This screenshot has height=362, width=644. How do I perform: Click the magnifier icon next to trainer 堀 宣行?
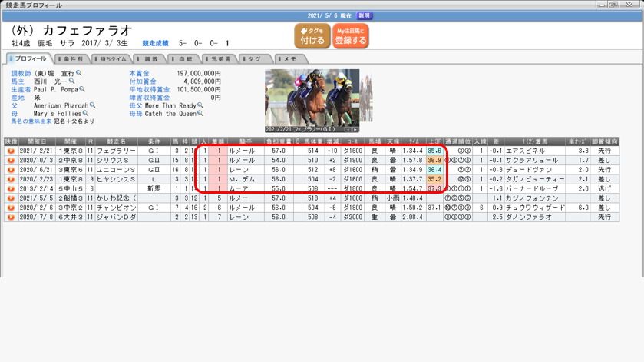(79, 74)
